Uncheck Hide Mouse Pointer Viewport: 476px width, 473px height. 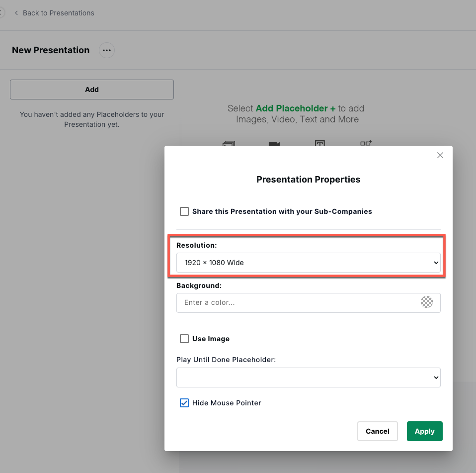coord(184,403)
